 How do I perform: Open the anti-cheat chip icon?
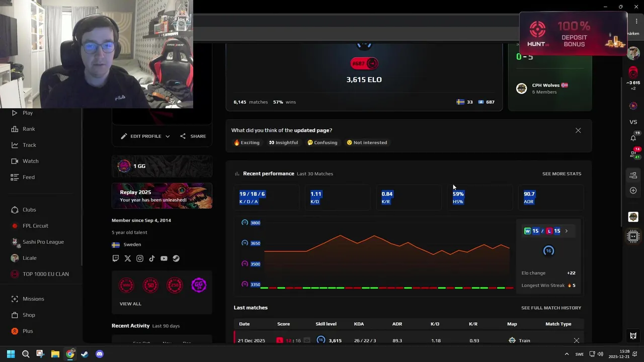click(x=633, y=236)
